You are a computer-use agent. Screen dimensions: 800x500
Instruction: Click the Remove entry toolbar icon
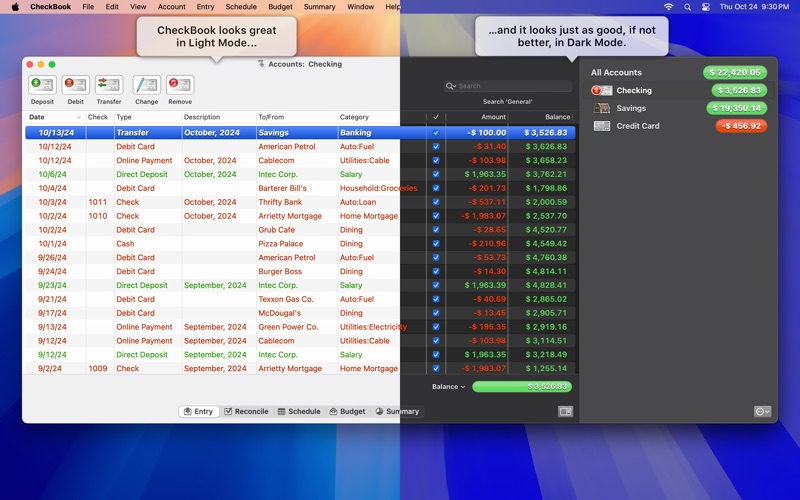[x=180, y=85]
